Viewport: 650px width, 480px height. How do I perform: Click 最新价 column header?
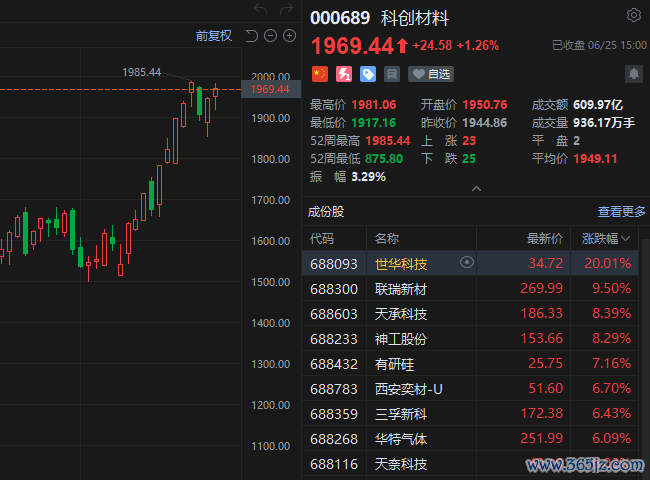coord(545,238)
